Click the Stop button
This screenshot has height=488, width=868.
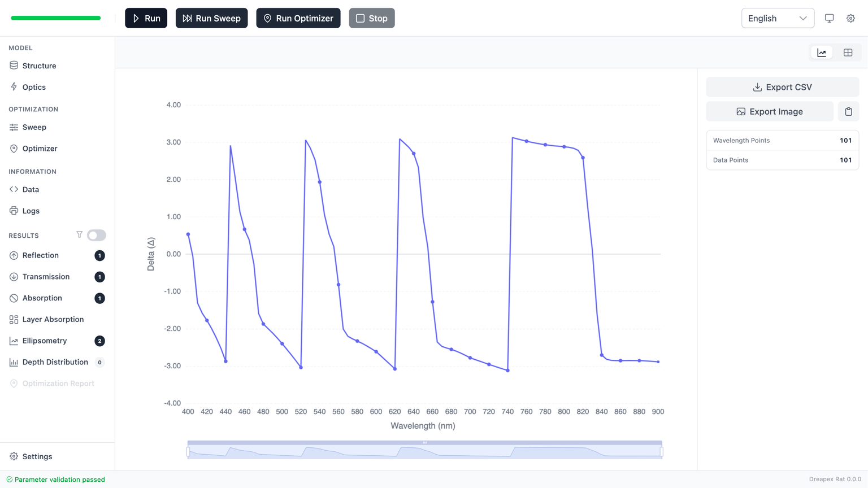coord(371,18)
